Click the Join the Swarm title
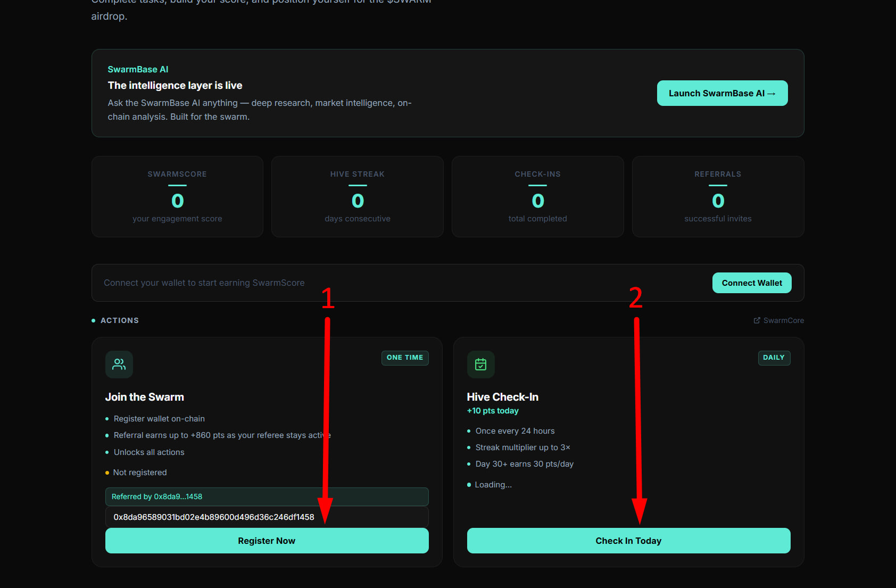This screenshot has width=896, height=588. point(145,397)
